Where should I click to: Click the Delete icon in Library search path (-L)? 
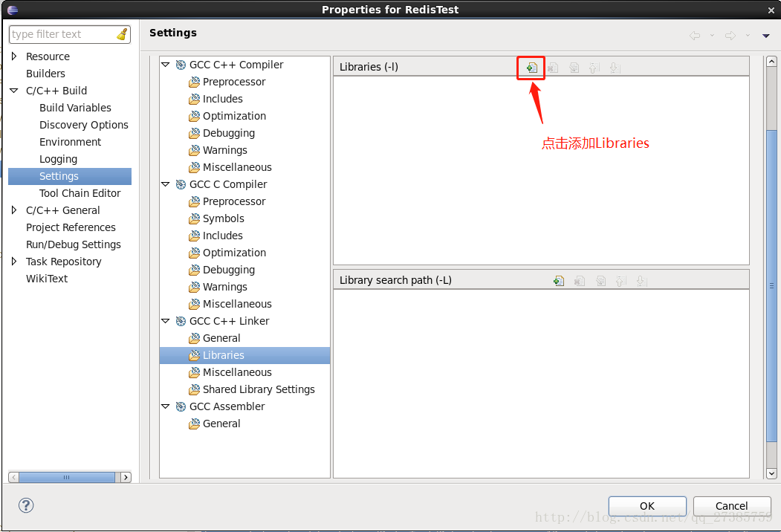(580, 281)
